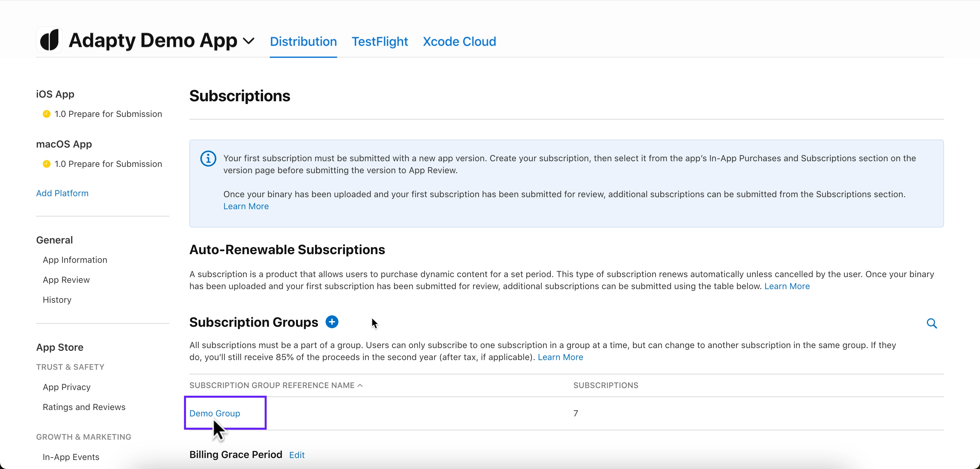Expand the iOS App version 1.0 entry
980x469 pixels.
pyautogui.click(x=108, y=114)
